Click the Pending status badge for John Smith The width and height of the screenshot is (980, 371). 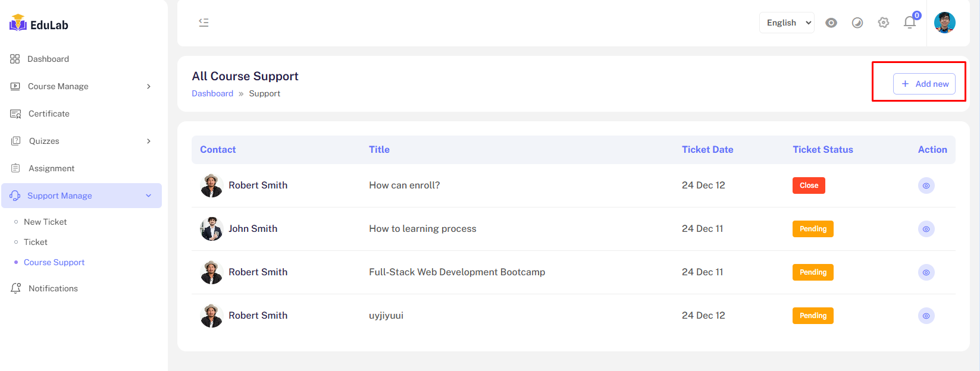(x=813, y=229)
